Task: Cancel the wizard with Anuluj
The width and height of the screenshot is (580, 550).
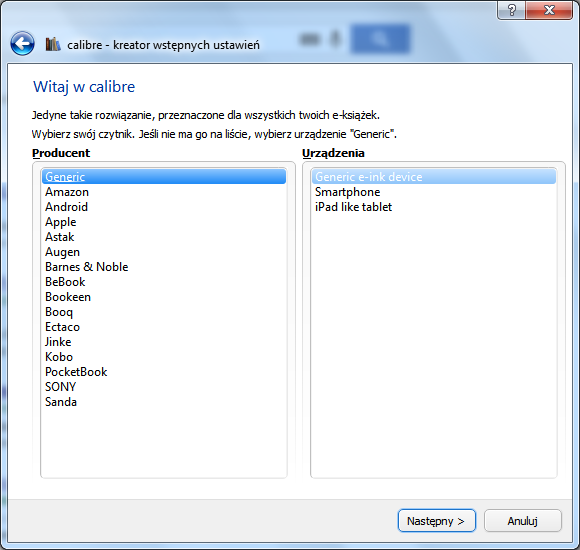Action: click(523, 521)
